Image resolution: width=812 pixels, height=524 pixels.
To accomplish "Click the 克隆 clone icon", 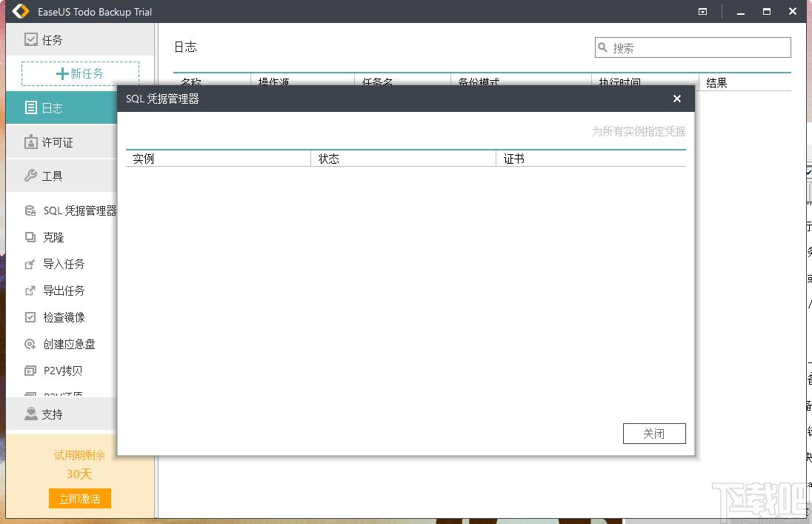I will 30,237.
